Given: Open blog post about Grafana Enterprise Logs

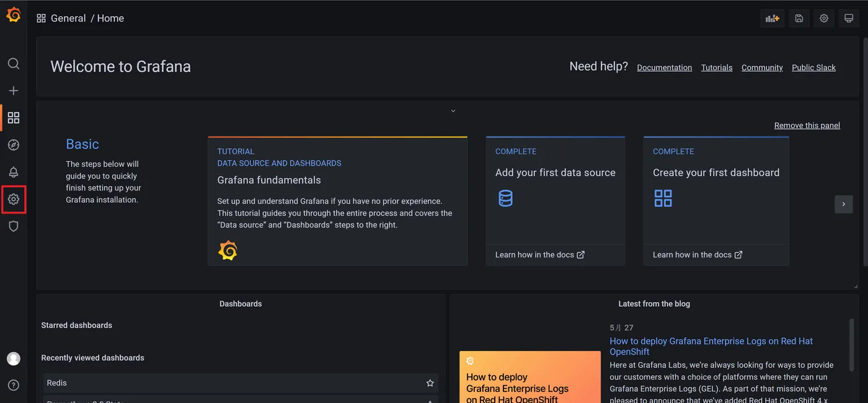Looking at the screenshot, I should pyautogui.click(x=711, y=346).
